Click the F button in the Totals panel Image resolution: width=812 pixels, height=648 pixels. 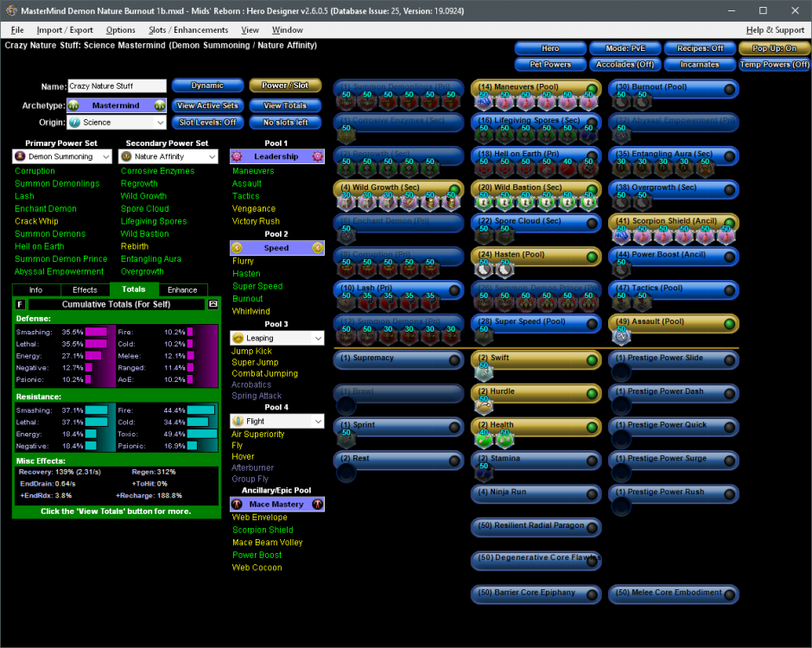coord(21,304)
